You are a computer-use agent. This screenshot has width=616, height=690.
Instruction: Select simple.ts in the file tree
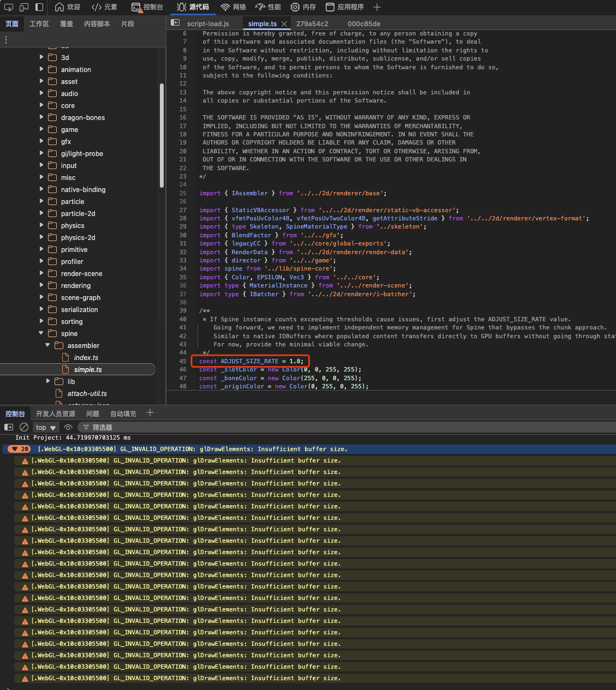coord(77,369)
